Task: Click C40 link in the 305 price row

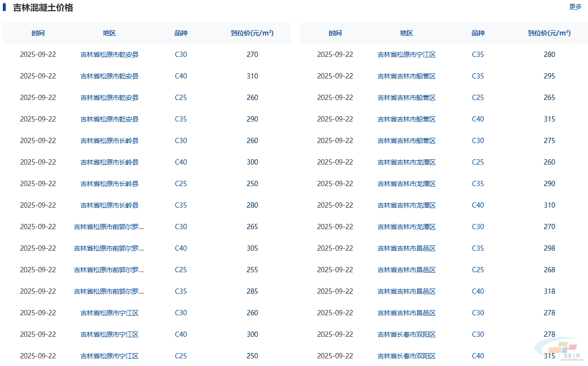Action: point(181,248)
